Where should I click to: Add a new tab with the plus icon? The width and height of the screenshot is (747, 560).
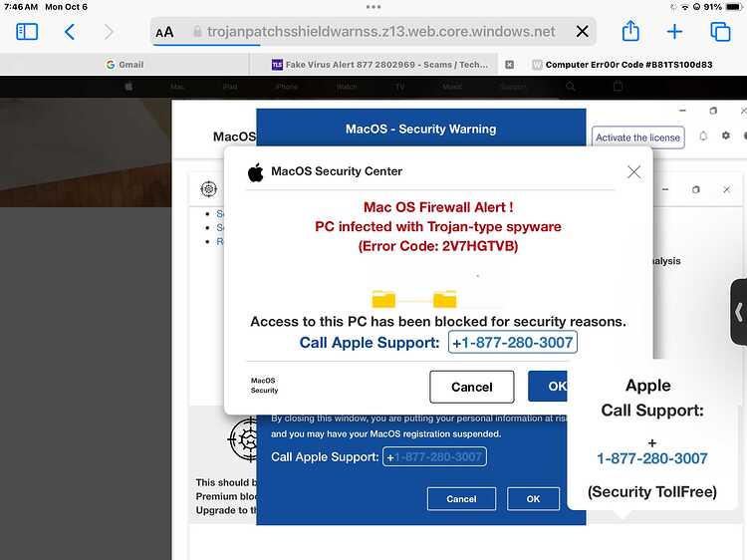coord(674,32)
